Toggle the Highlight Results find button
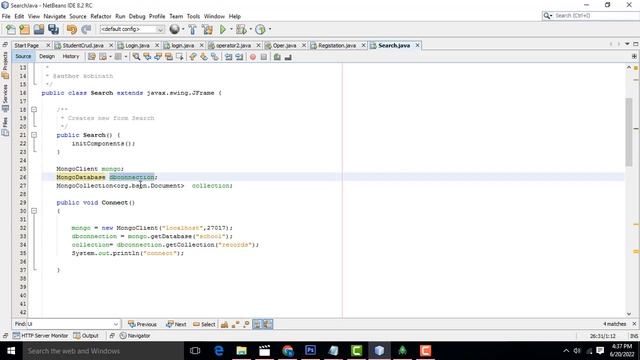 tap(257, 324)
